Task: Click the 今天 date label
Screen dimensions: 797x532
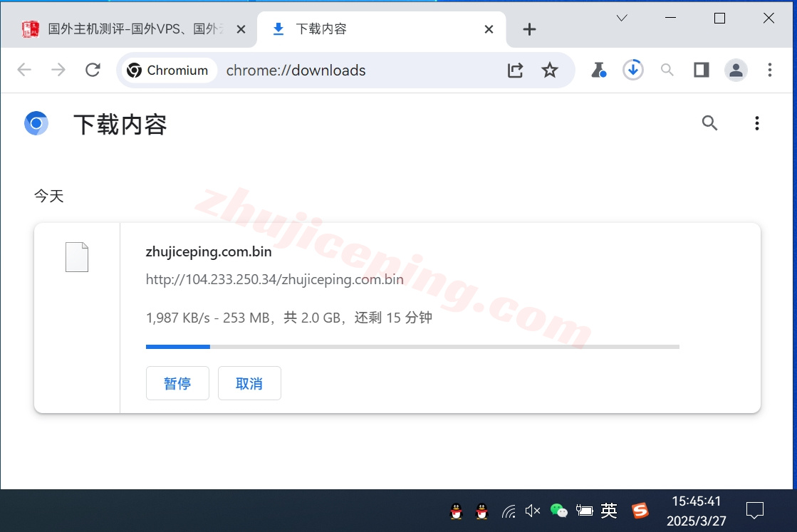Action: tap(49, 196)
